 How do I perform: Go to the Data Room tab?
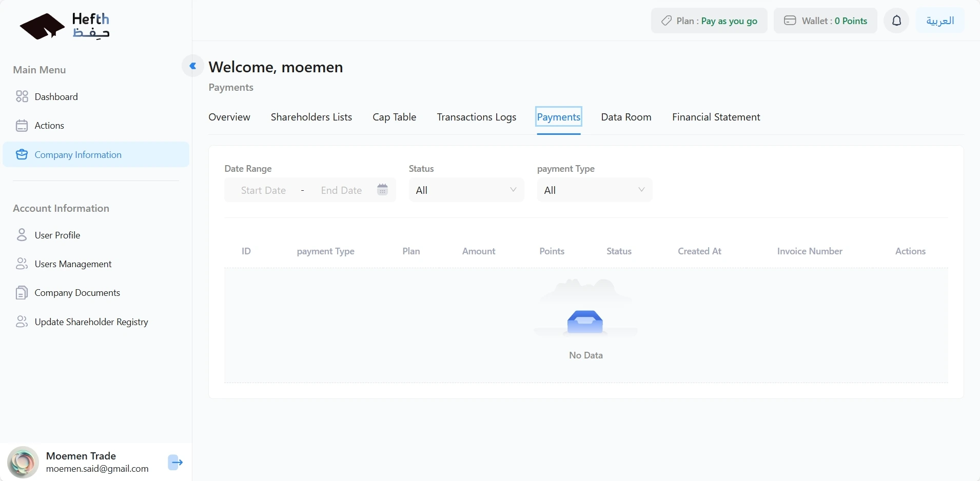(x=626, y=117)
